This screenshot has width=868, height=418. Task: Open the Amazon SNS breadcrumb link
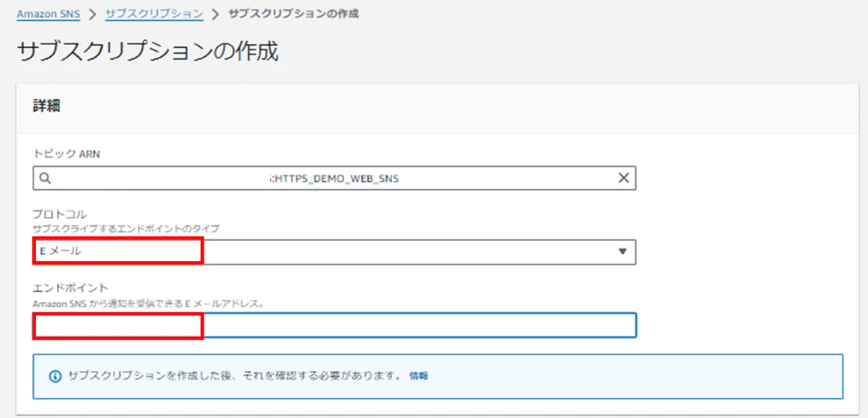(49, 13)
